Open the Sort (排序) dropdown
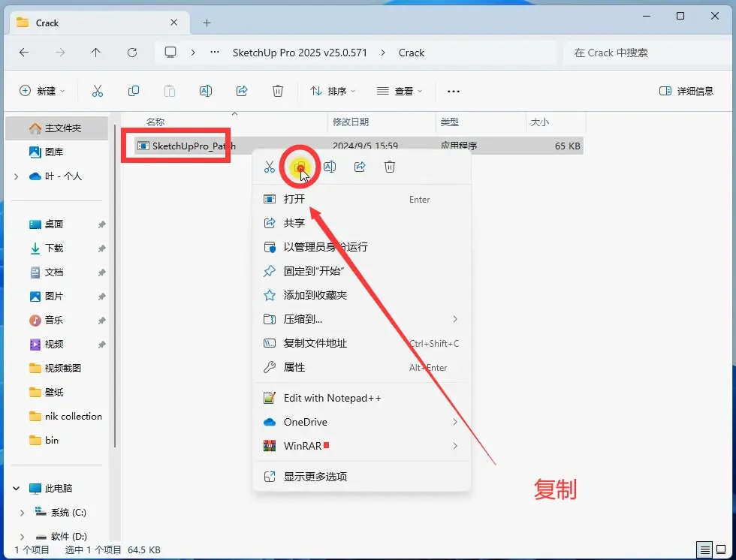This screenshot has height=560, width=736. pos(333,91)
